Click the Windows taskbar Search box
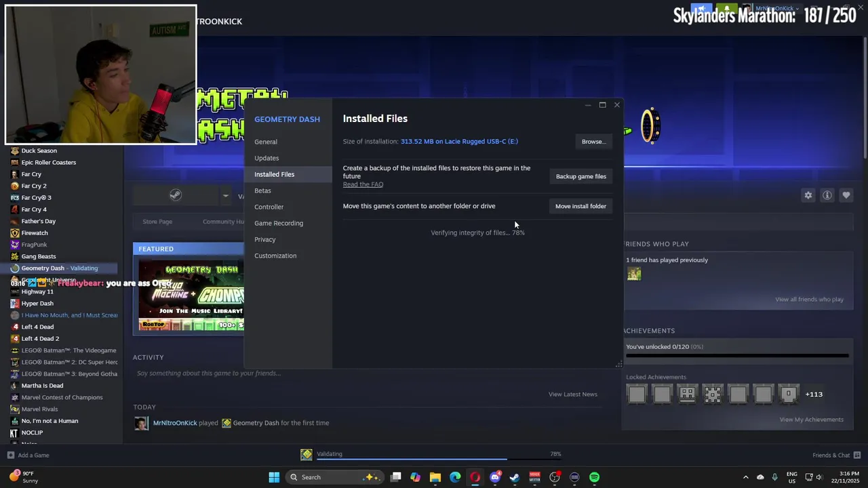The height and width of the screenshot is (488, 868). point(333,477)
